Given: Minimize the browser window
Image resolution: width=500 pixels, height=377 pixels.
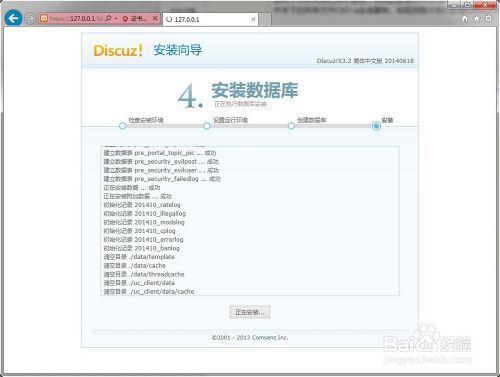Looking at the screenshot, I should click(453, 5).
